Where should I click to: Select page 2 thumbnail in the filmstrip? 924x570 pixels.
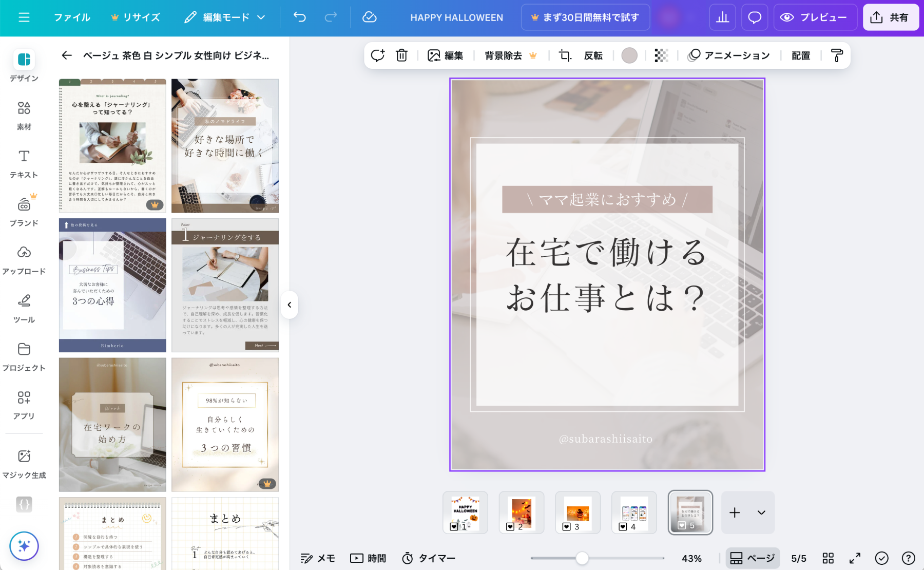pos(522,512)
